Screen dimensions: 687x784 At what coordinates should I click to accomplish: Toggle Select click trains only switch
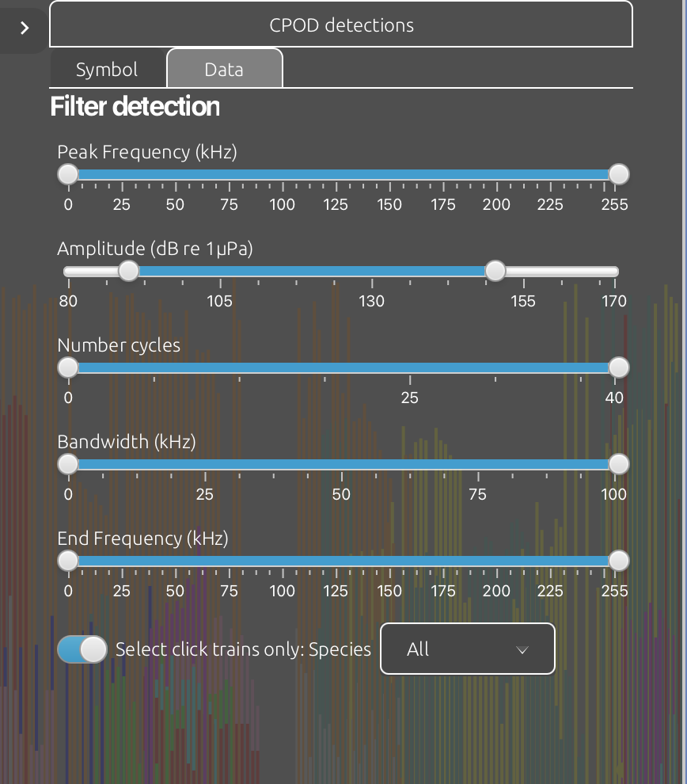(82, 649)
